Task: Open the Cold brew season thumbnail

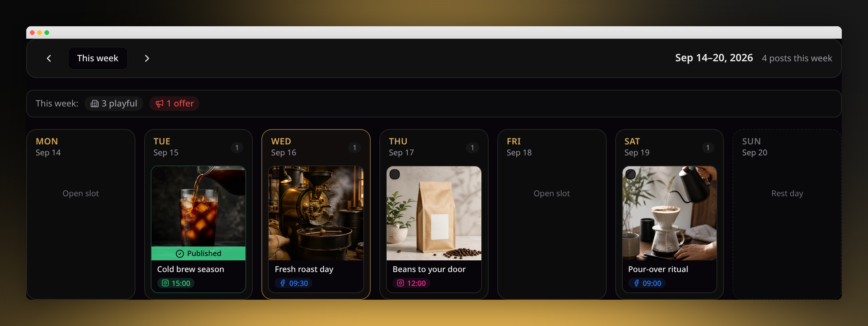Action: click(x=198, y=213)
